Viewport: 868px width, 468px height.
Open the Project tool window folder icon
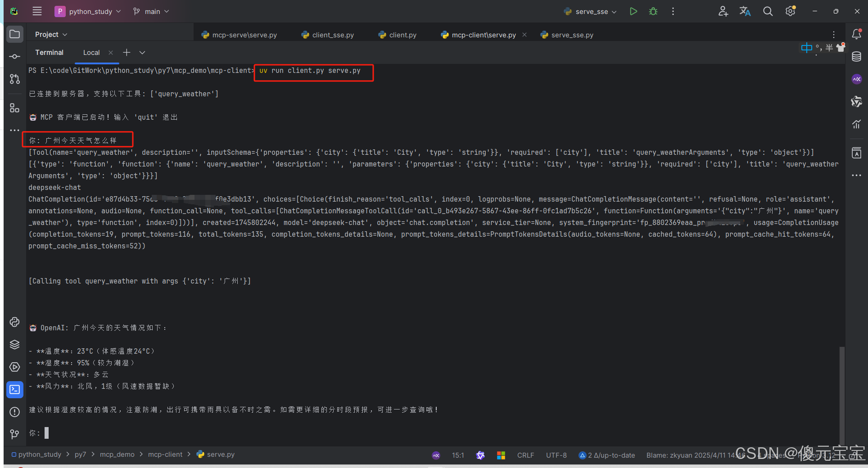pyautogui.click(x=14, y=34)
